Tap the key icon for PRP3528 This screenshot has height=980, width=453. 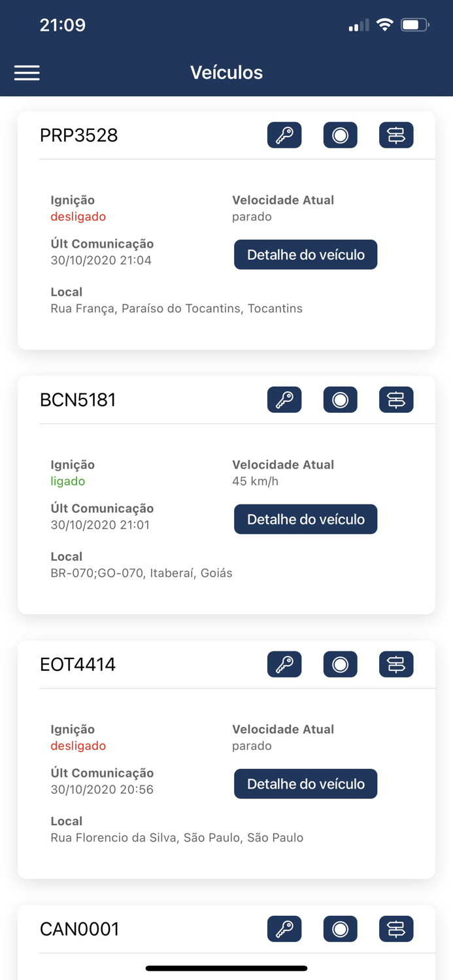[x=284, y=135]
